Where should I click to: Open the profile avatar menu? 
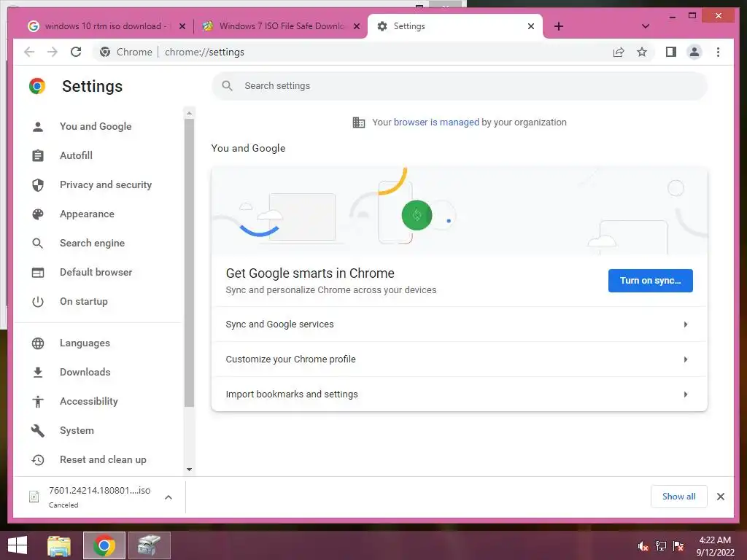click(694, 52)
